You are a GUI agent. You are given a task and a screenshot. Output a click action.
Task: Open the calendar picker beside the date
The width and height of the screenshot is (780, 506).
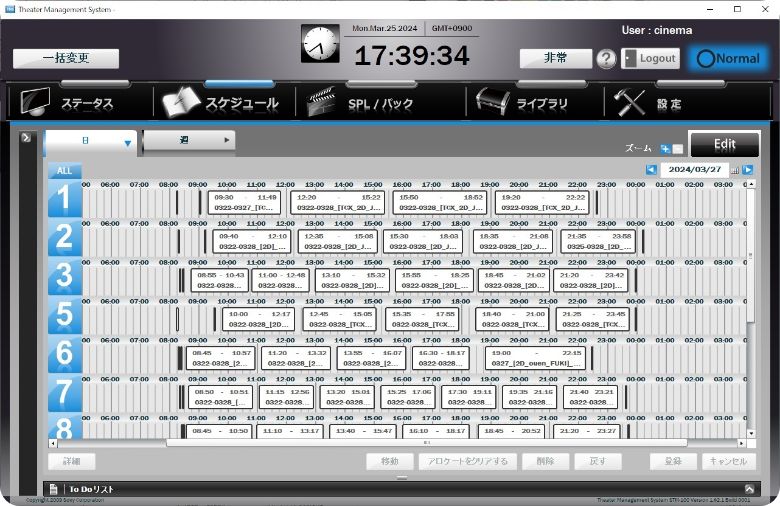coord(735,170)
